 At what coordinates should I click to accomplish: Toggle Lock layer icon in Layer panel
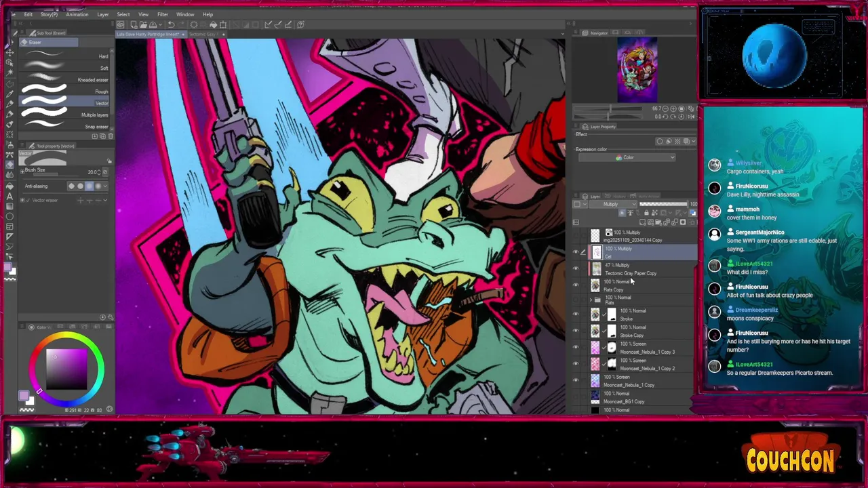coord(646,213)
